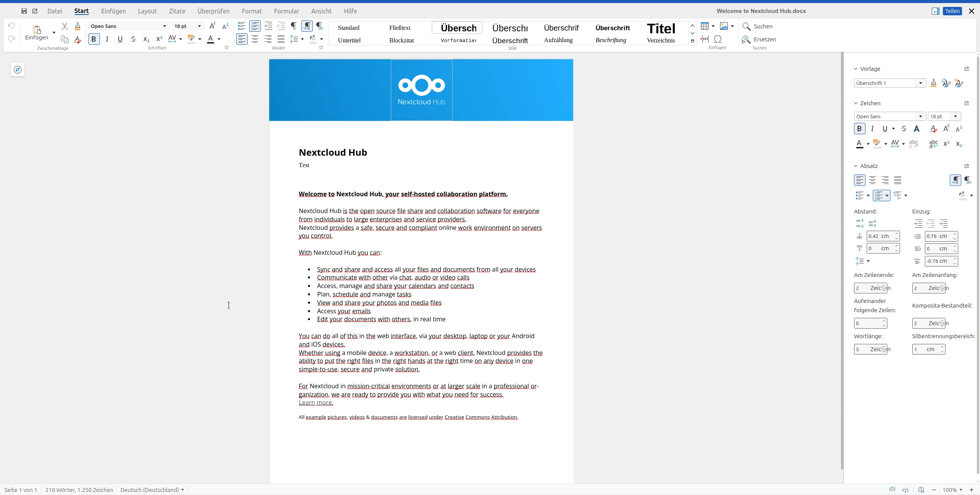980x495 pixels.
Task: Apply font color A swatch in ribbon
Action: click(211, 39)
